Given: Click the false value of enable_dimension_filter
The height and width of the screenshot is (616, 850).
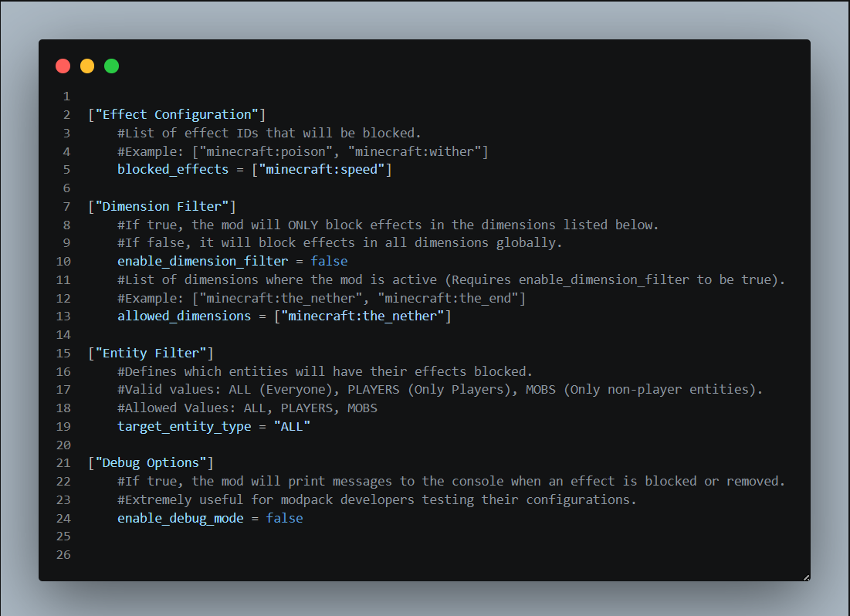Looking at the screenshot, I should 329,262.
